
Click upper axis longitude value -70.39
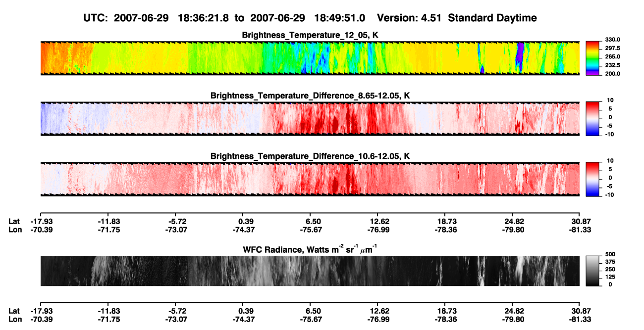tap(41, 230)
